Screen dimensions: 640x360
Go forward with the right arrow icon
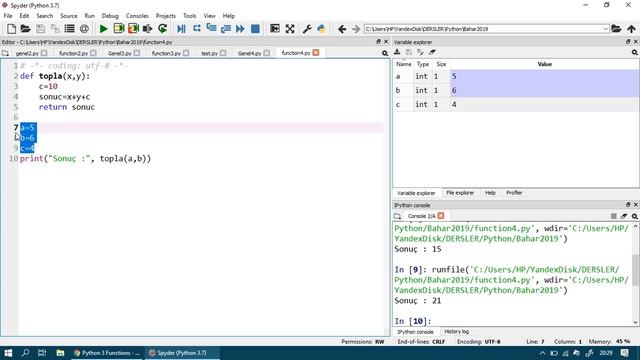pyautogui.click(x=356, y=29)
